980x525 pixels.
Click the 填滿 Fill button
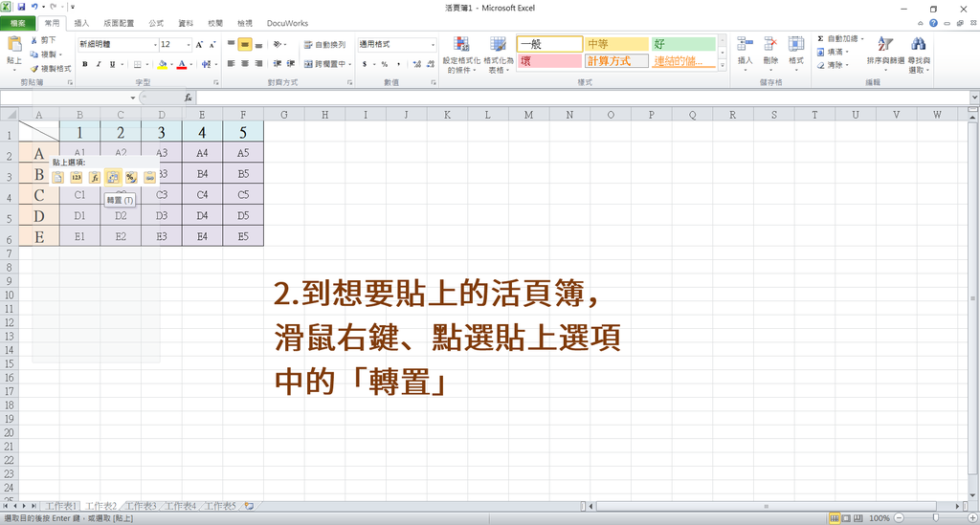point(834,52)
